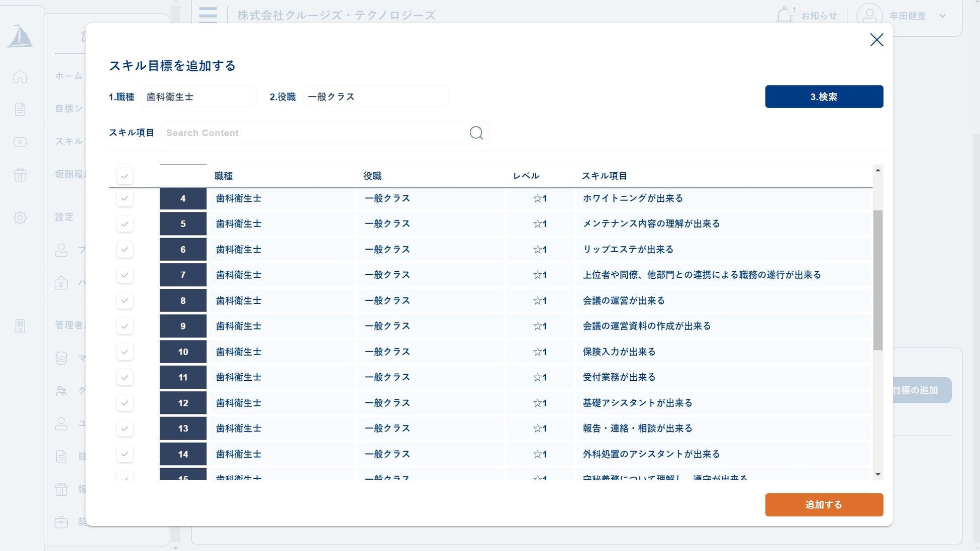Click the video player icon in sidebar
The height and width of the screenshot is (551, 980).
tap(20, 142)
